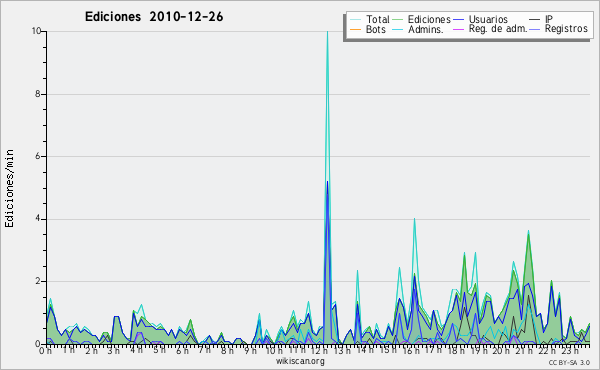Image resolution: width=600 pixels, height=370 pixels.
Task: Click the 'Ediciones/min' y-axis label
Action: click(9, 188)
